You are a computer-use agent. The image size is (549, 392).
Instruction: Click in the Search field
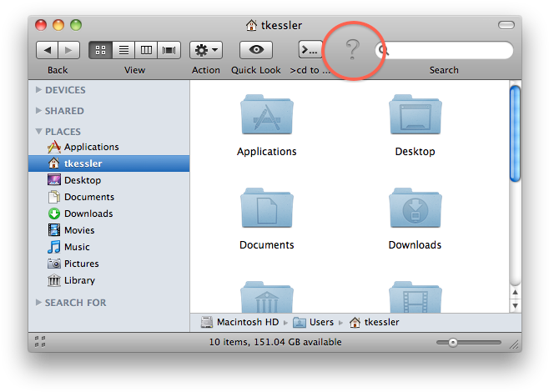[444, 50]
